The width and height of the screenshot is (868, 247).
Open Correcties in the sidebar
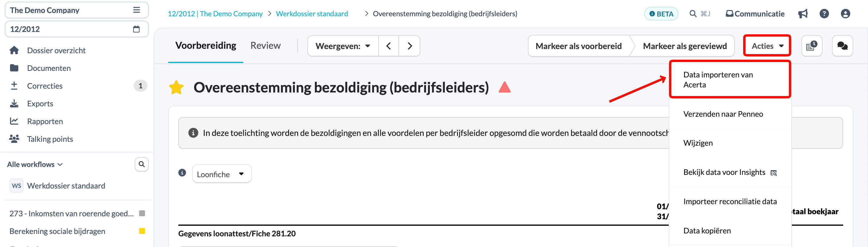tap(45, 86)
